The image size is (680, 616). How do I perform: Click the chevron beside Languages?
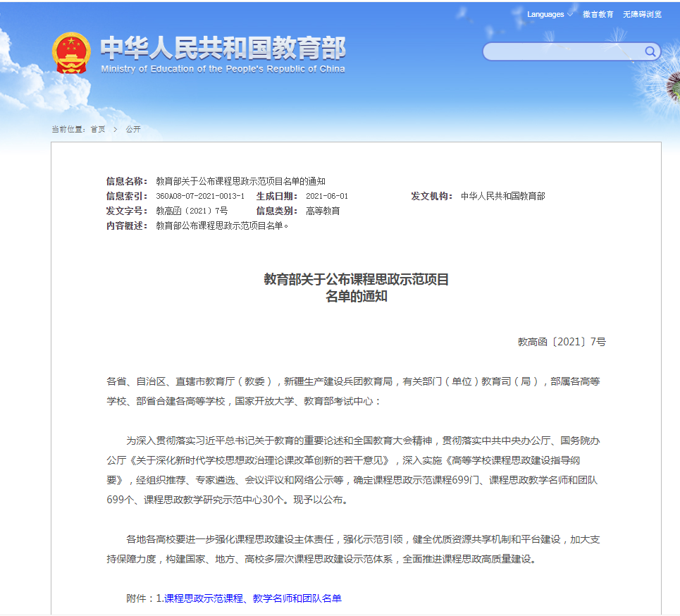click(569, 15)
